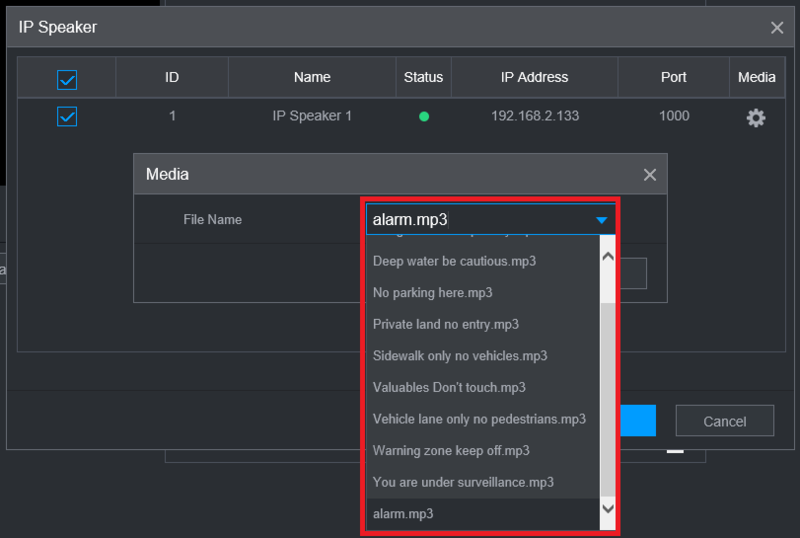Select alarm.mp3 in the dropdown list
Image resolution: width=800 pixels, height=538 pixels.
[x=403, y=513]
